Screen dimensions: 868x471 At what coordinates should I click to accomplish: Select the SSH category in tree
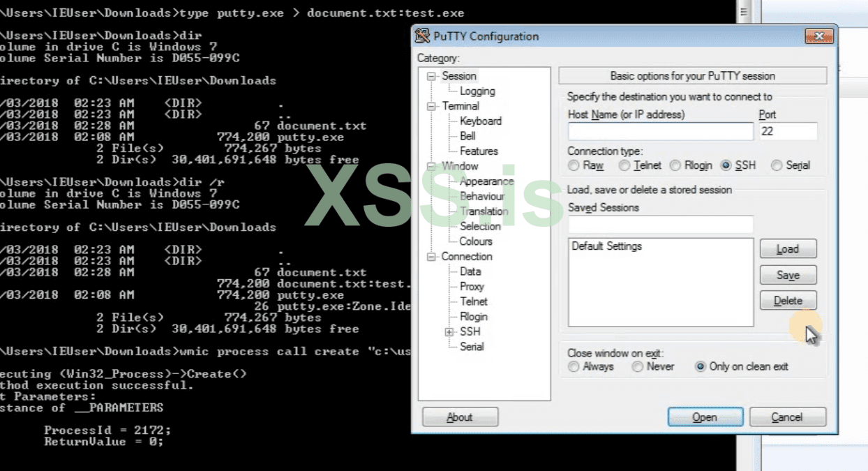[470, 331]
